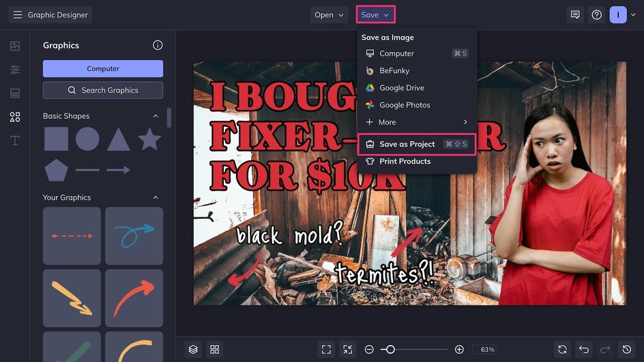This screenshot has width=644, height=362.
Task: Select the 'black mold?' text on canvas
Action: 289,235
